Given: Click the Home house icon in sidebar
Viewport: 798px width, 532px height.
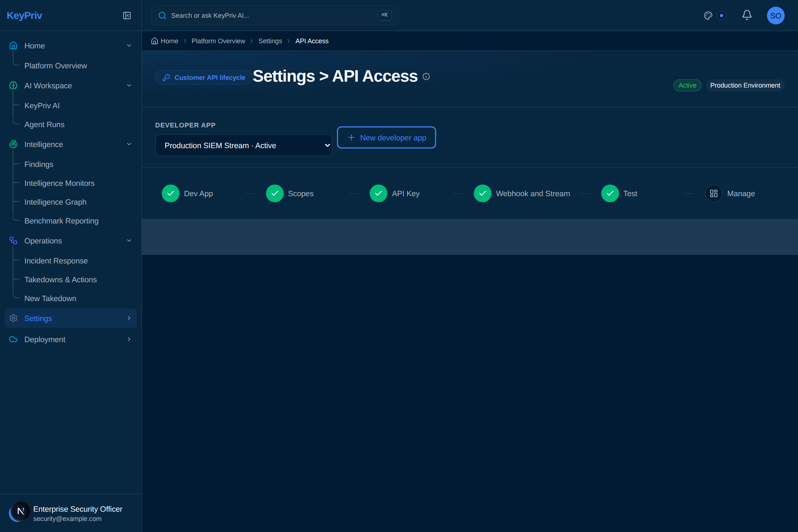Looking at the screenshot, I should [x=13, y=45].
